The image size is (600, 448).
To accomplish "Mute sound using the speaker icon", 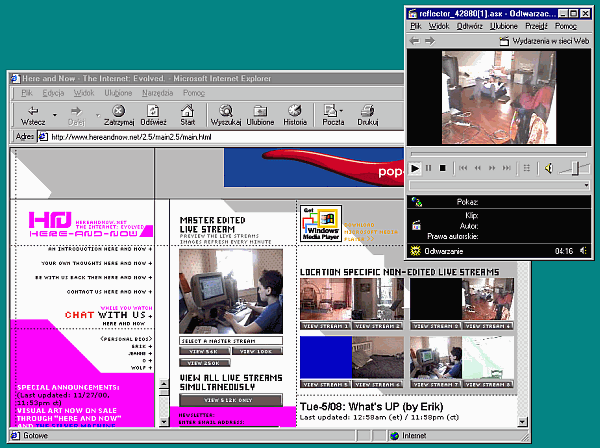I will click(x=549, y=168).
